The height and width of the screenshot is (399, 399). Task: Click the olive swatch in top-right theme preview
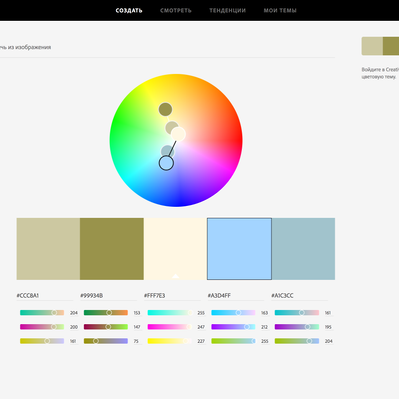click(391, 46)
